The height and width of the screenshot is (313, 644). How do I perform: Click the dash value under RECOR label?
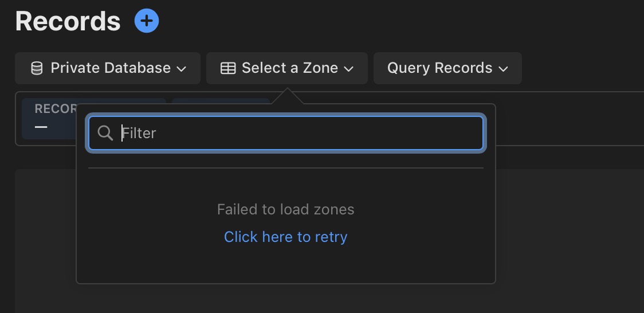click(41, 127)
